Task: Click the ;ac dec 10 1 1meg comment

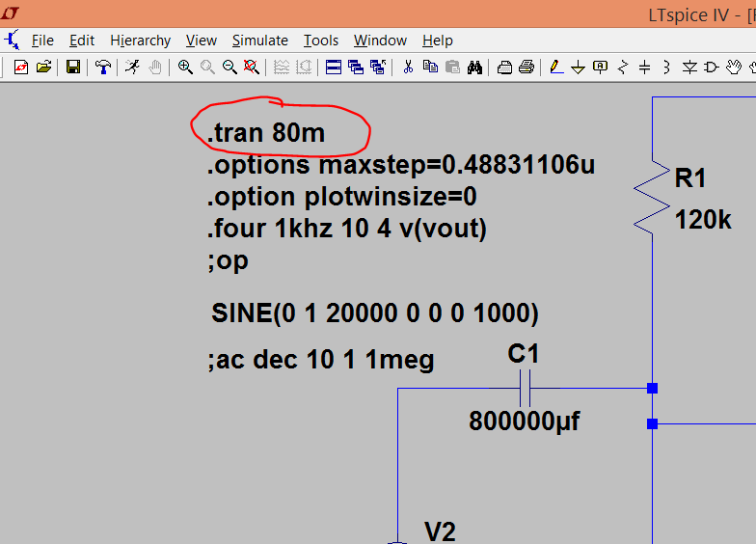Action: point(321,361)
